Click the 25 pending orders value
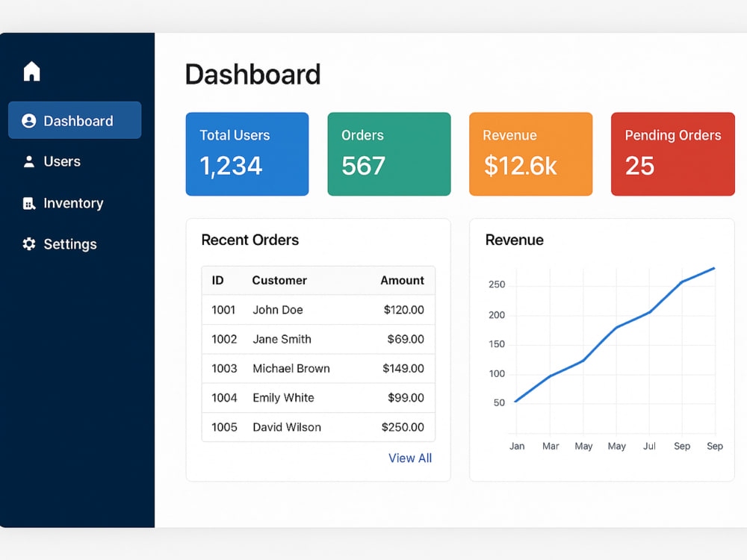747x560 pixels. 640,167
